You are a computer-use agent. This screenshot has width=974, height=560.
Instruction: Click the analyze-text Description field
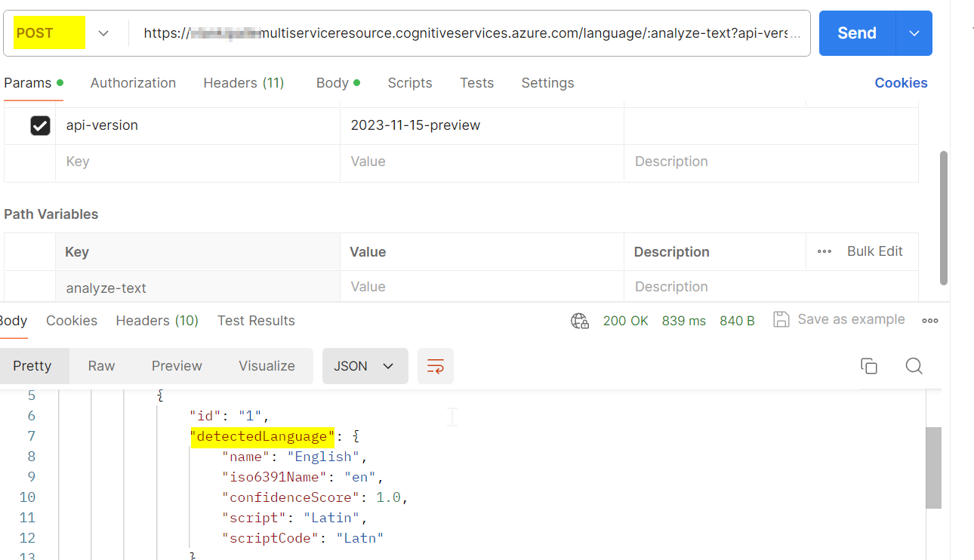pyautogui.click(x=771, y=287)
